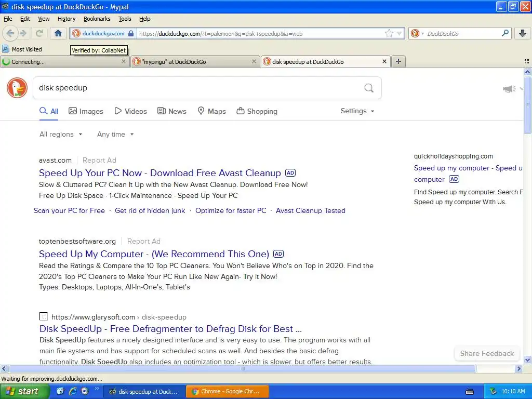Image resolution: width=532 pixels, height=399 pixels.
Task: Open the All regions filter dropdown
Action: pos(61,135)
